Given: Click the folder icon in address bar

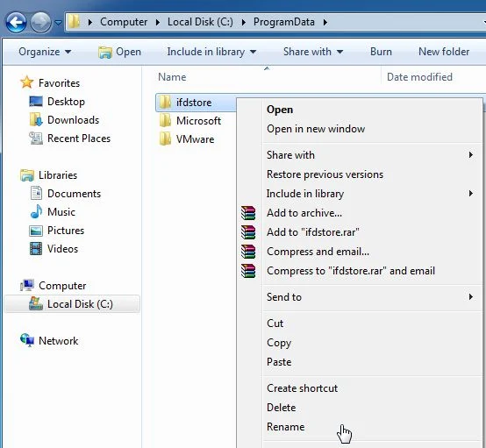Looking at the screenshot, I should [74, 22].
